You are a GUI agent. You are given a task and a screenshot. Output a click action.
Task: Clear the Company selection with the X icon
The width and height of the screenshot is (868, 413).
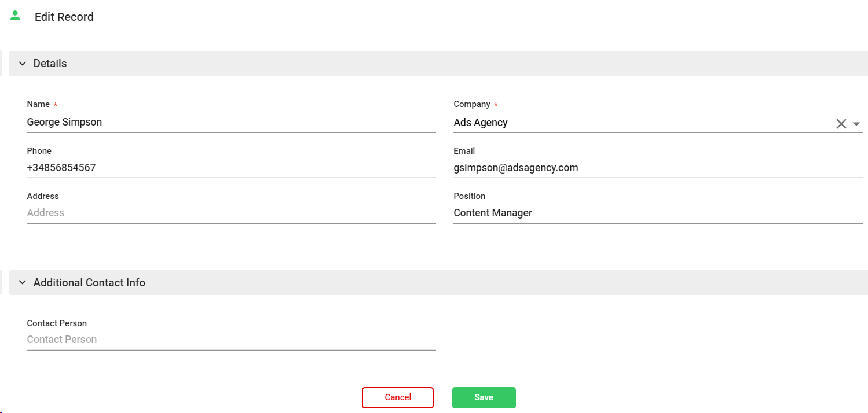point(841,123)
